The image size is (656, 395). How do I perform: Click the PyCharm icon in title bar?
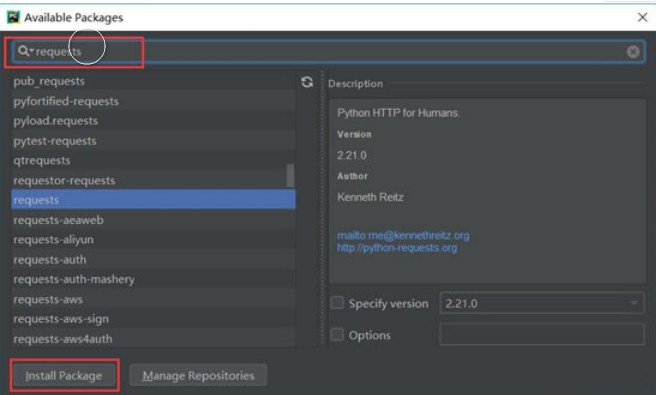[x=13, y=17]
